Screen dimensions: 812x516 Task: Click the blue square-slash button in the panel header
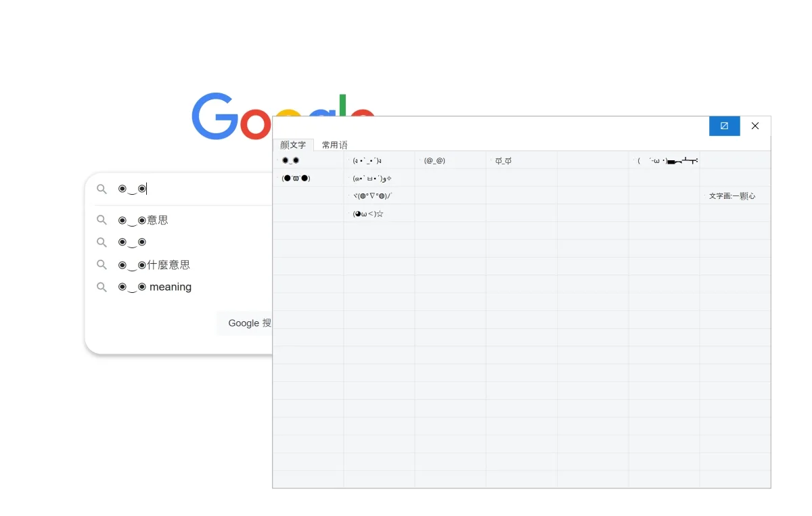(x=724, y=126)
